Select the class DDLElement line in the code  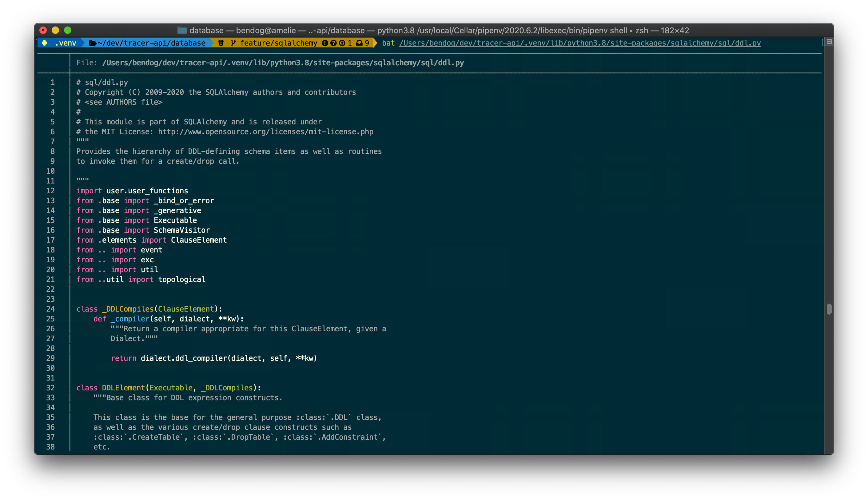pyautogui.click(x=168, y=388)
